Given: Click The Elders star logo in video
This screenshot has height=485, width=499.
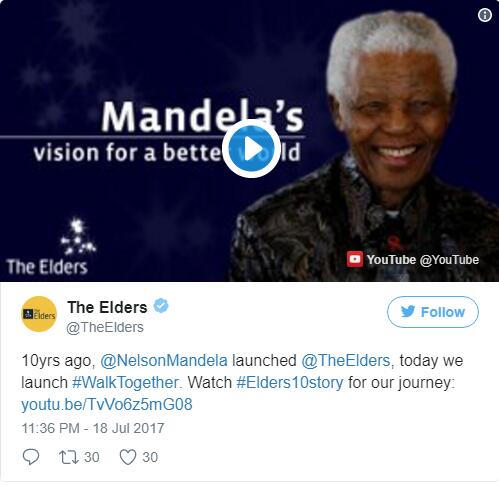Looking at the screenshot, I should click(78, 236).
